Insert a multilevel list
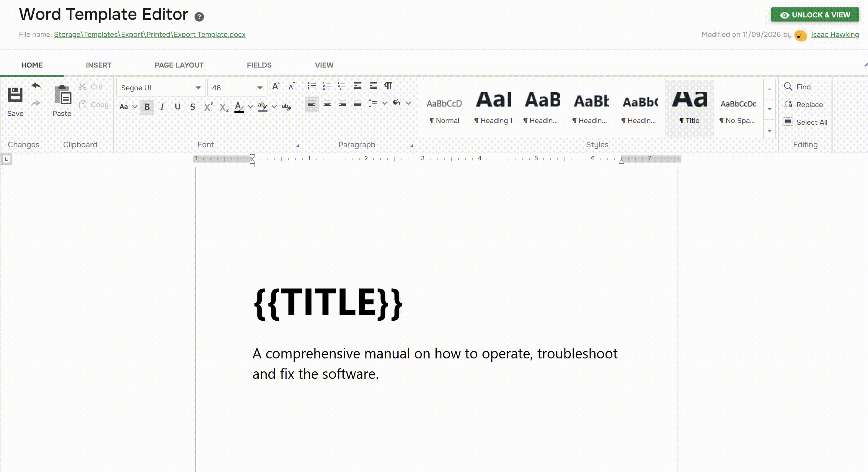 pos(342,86)
